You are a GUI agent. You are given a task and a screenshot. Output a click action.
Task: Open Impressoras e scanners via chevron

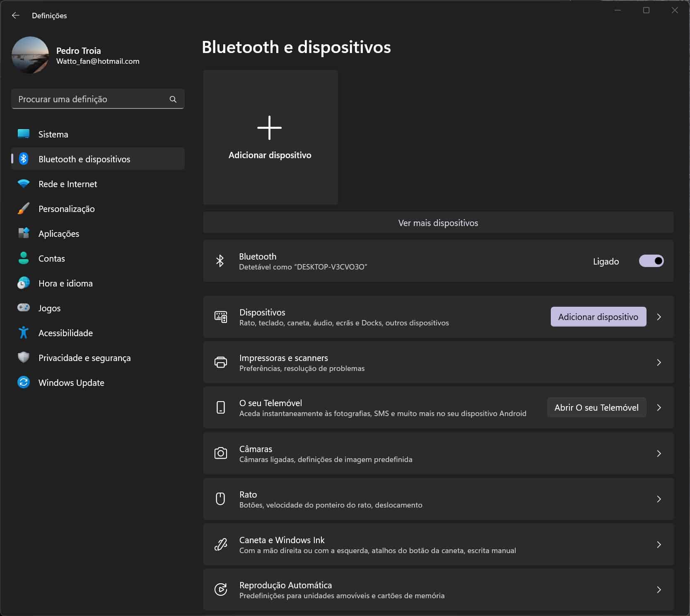click(659, 362)
